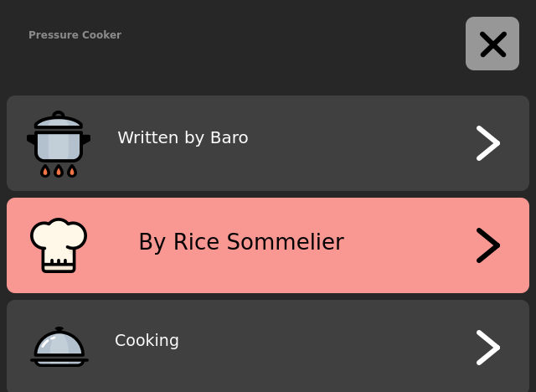
Task: Open the By Rice Sommelier arrow
Action: [x=487, y=245]
